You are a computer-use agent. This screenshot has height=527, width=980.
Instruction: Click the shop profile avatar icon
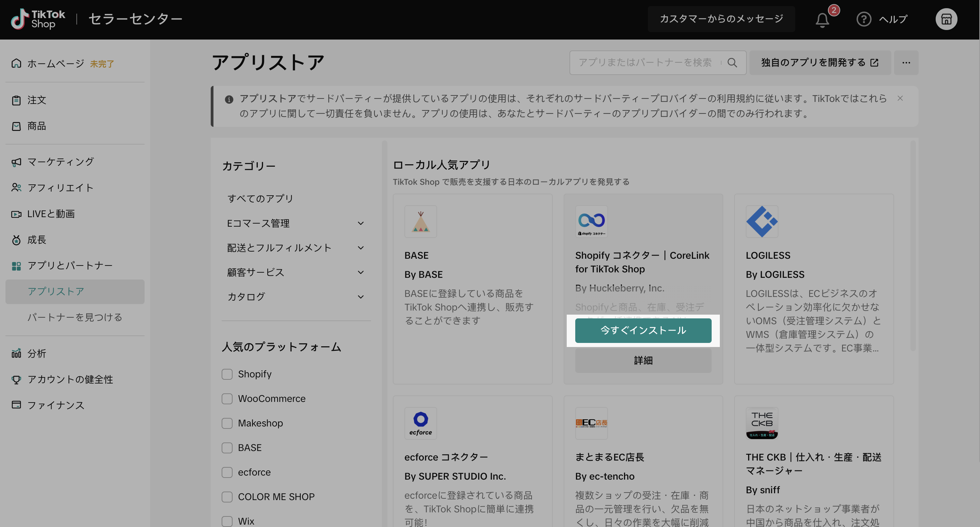(946, 19)
